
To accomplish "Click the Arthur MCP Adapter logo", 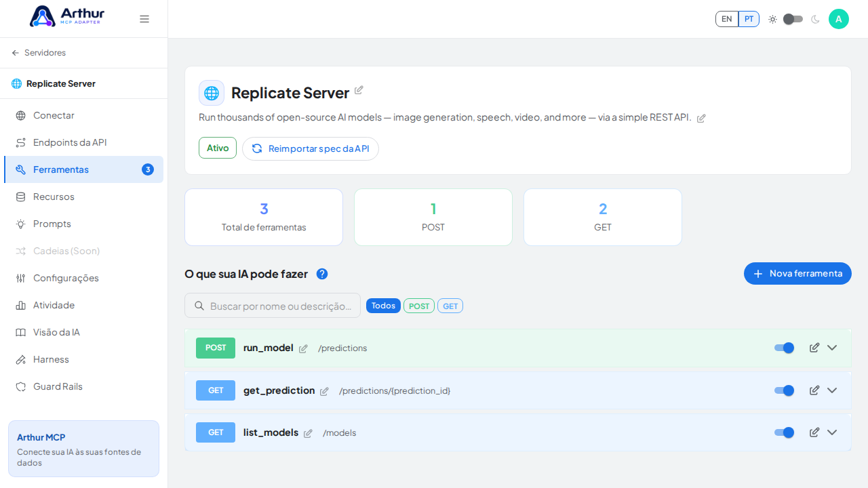I will [67, 16].
